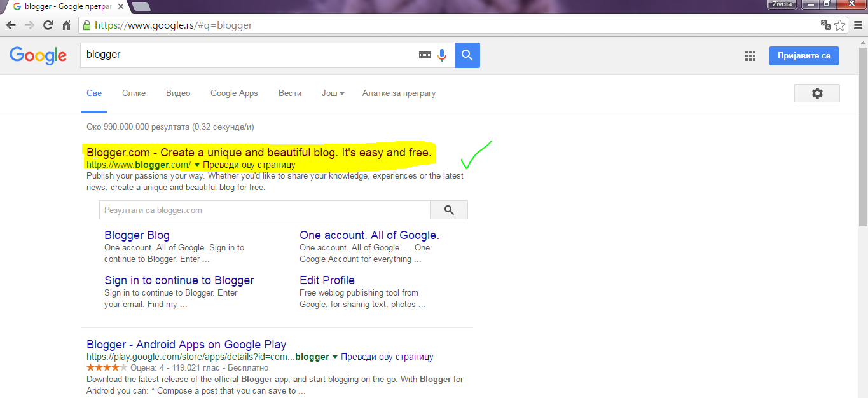Bookmark this page with the star icon
Screen dimensions: 868x398
pyautogui.click(x=840, y=25)
